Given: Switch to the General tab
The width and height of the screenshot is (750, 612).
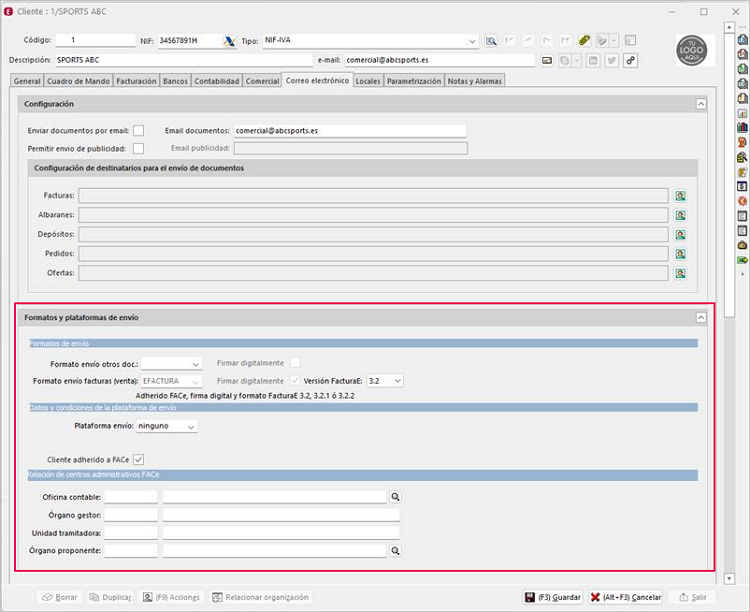Looking at the screenshot, I should point(27,81).
